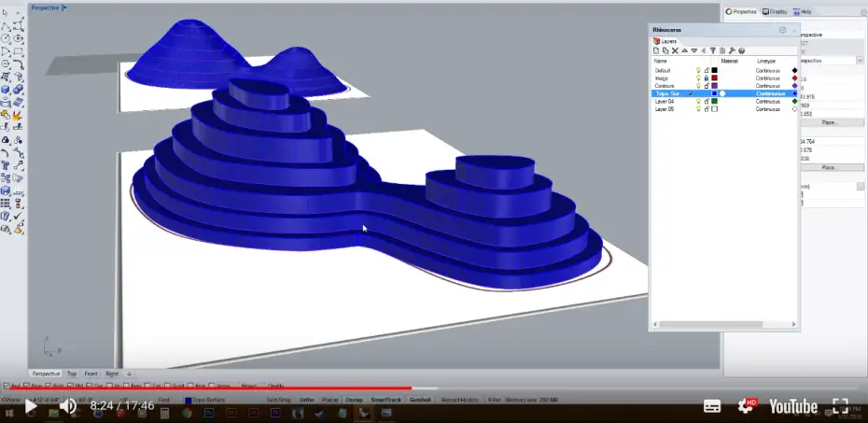Open Chrome from the taskbar
Image resolution: width=868 pixels, height=423 pixels.
pos(187,413)
